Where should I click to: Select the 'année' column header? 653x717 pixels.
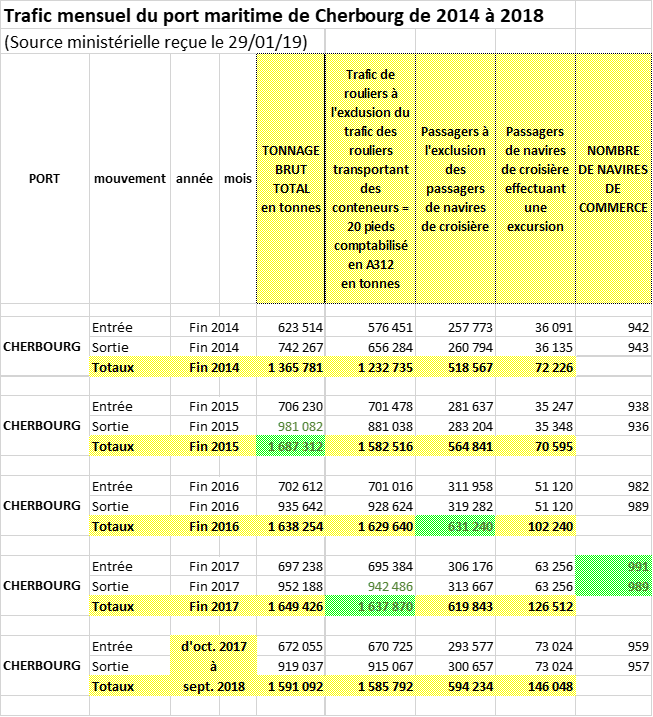point(194,178)
